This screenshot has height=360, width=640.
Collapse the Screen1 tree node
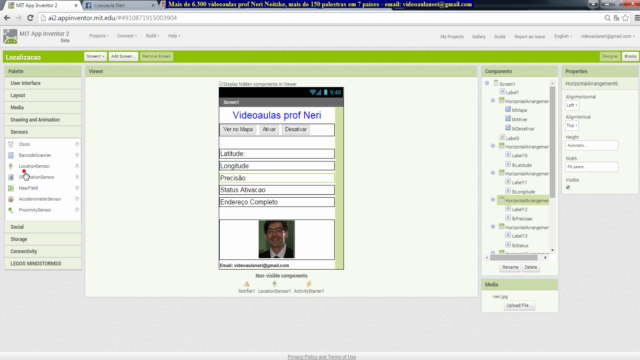(x=487, y=83)
